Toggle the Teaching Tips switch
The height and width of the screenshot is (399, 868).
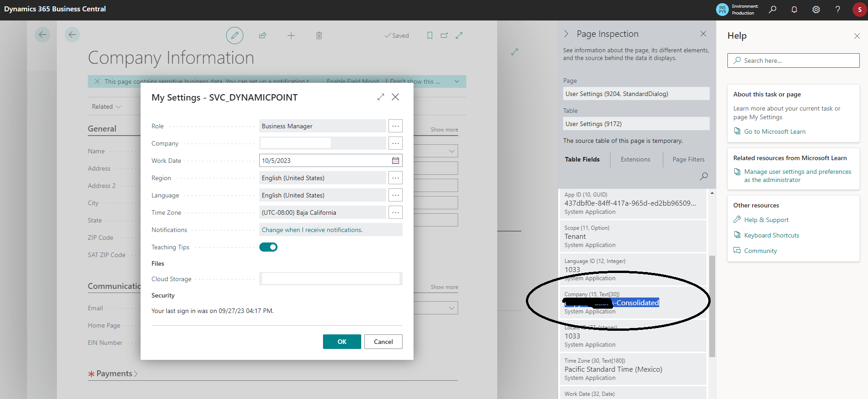click(268, 247)
